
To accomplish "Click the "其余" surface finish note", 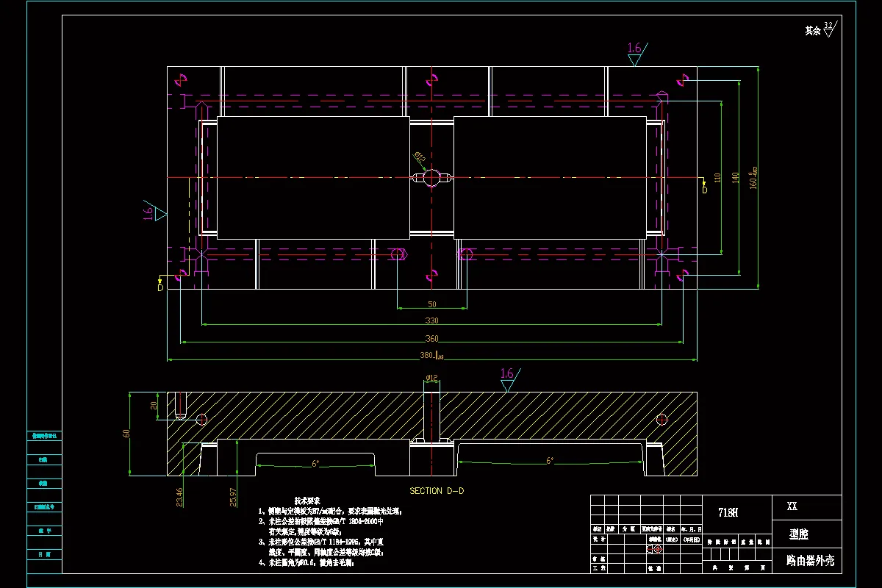I will (812, 31).
